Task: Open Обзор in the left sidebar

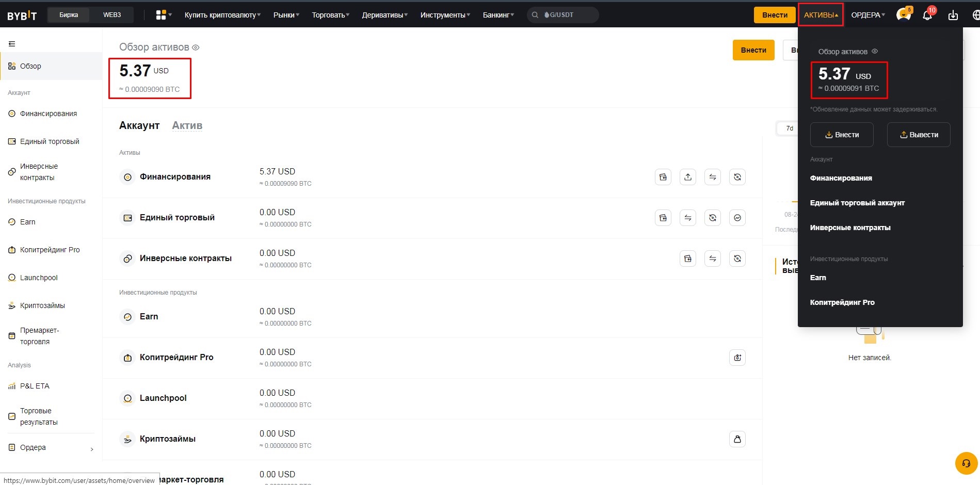Action: click(x=51, y=66)
